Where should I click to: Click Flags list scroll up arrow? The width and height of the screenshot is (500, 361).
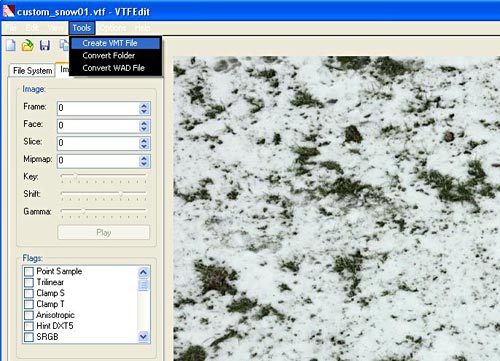pyautogui.click(x=143, y=272)
